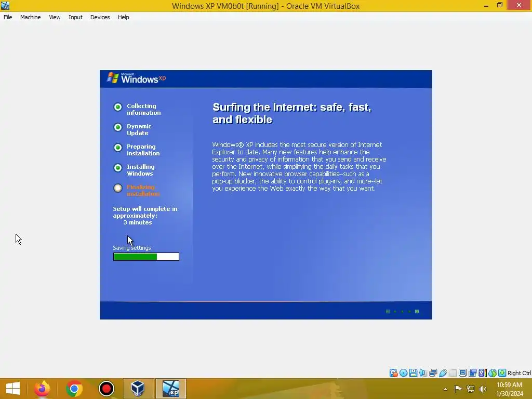
Task: Click the V processor status icon
Action: (482, 373)
